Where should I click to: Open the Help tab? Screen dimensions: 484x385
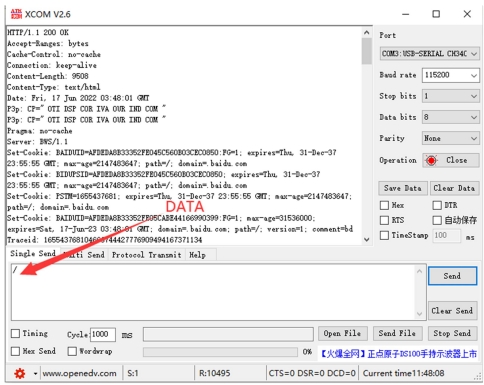tap(197, 255)
